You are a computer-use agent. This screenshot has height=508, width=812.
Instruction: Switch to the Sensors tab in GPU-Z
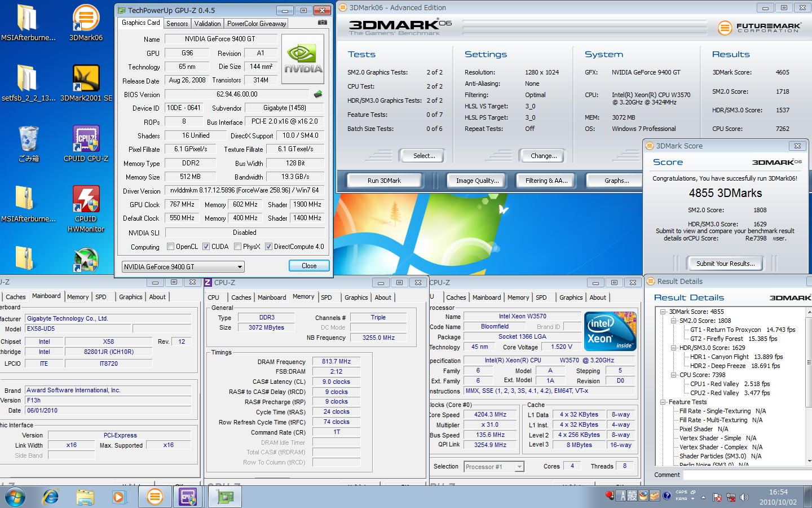(x=177, y=23)
